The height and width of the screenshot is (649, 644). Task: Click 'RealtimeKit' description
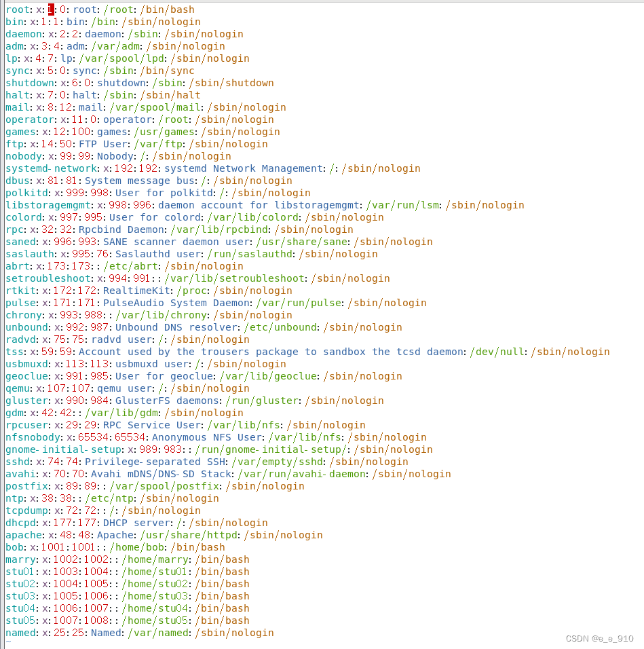tap(137, 291)
